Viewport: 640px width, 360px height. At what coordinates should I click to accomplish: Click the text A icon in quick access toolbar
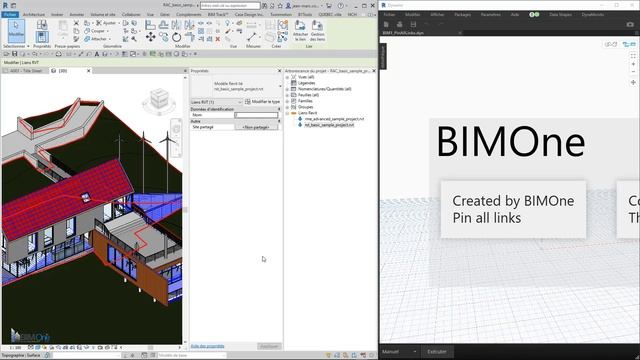pyautogui.click(x=97, y=54)
